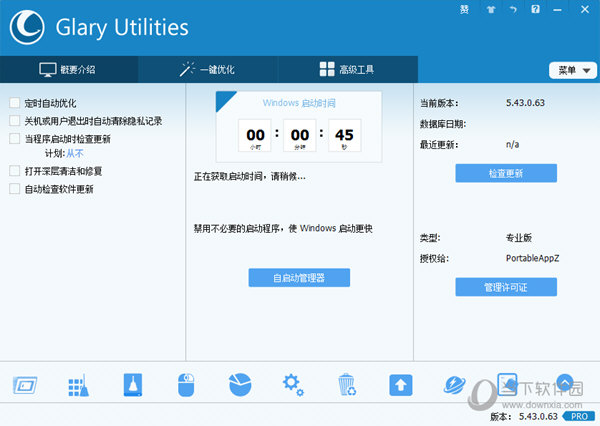
Task: Click the PRO badge in status bar
Action: 579,416
